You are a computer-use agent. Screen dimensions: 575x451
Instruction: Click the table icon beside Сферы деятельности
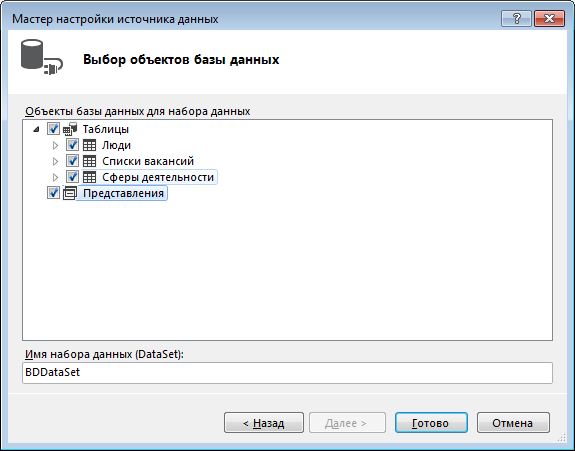pyautogui.click(x=89, y=177)
